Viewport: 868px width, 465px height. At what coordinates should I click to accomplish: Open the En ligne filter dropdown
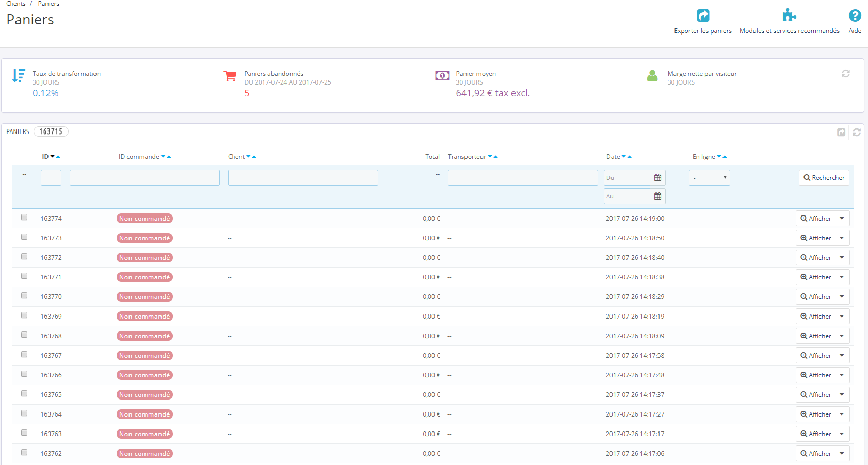710,178
